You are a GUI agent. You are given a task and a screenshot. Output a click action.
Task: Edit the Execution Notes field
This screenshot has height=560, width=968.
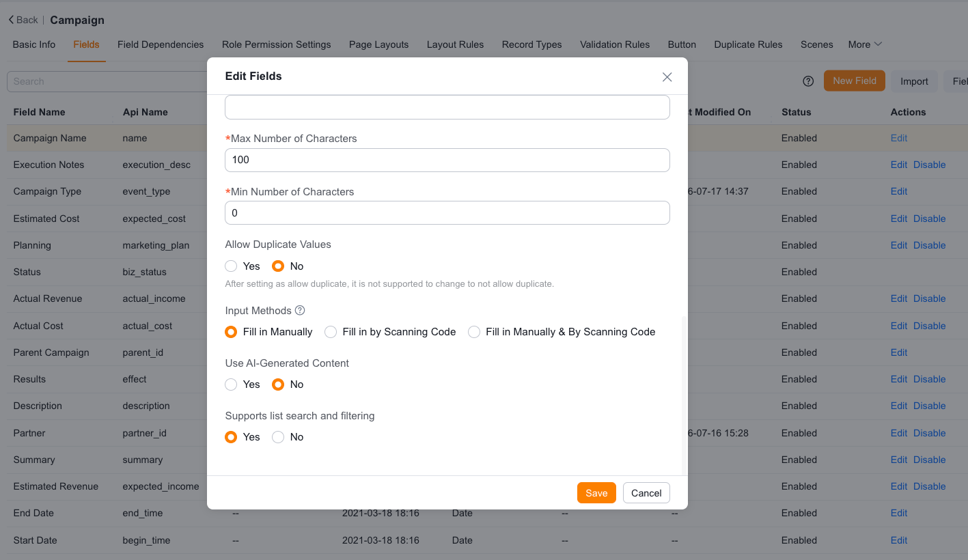click(x=899, y=165)
